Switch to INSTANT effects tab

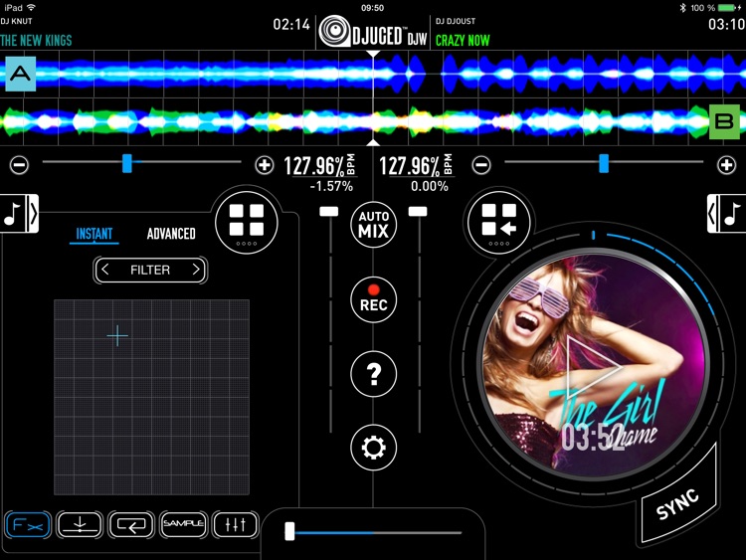click(94, 234)
